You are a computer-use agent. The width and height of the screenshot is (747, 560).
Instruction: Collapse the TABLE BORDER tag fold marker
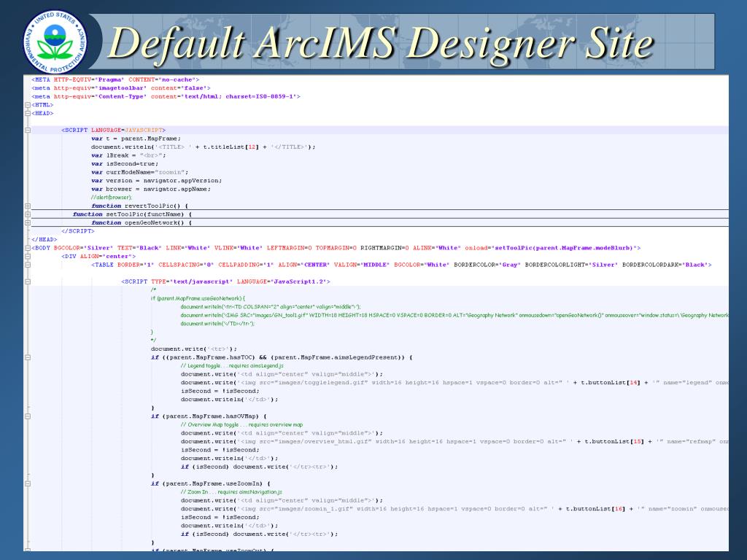[28, 265]
